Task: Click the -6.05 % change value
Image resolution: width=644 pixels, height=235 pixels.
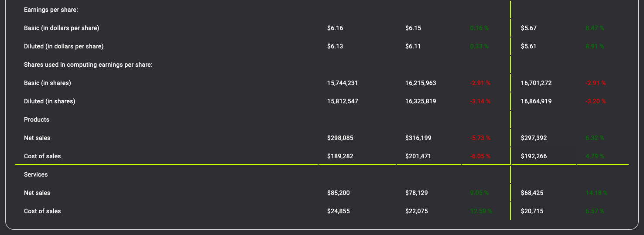Action: (x=480, y=156)
